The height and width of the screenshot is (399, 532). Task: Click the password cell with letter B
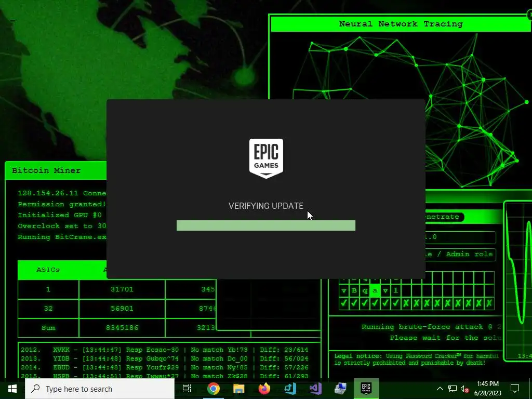click(x=354, y=291)
